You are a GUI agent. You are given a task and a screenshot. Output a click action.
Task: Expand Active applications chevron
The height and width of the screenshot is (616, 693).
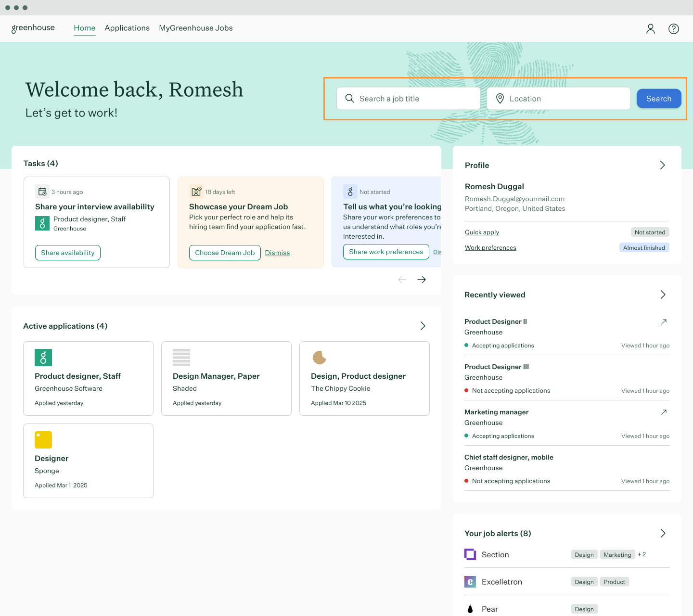(x=423, y=326)
